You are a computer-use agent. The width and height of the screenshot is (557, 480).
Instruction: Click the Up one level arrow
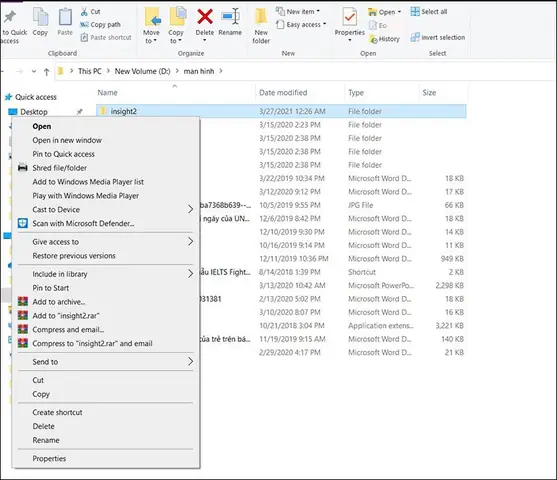(47, 72)
